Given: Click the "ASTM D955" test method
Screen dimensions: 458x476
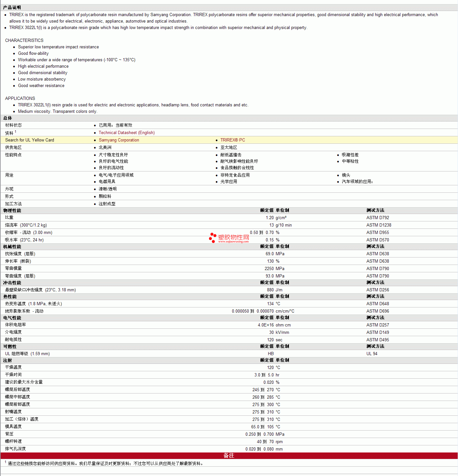Looking at the screenshot, I should 378,233.
